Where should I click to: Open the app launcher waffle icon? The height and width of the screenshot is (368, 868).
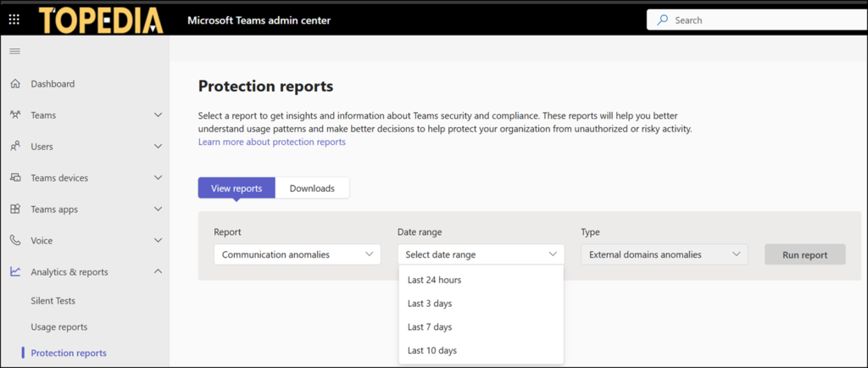pos(14,20)
